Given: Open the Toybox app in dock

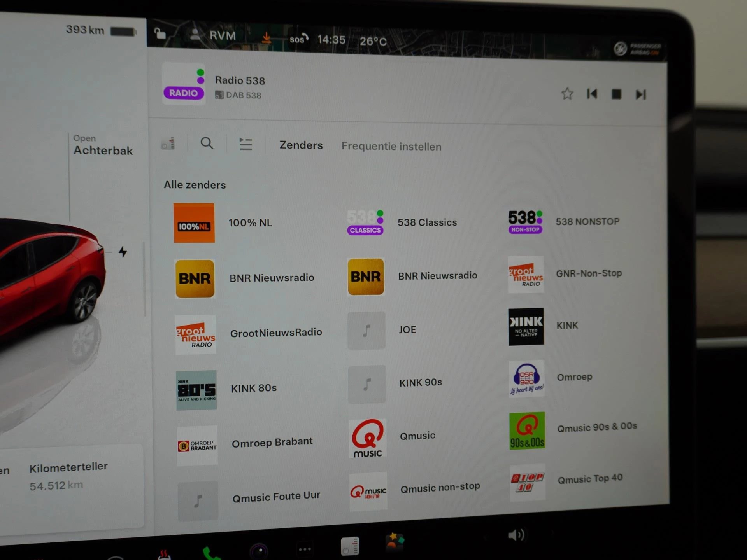Looking at the screenshot, I should click(x=395, y=541).
